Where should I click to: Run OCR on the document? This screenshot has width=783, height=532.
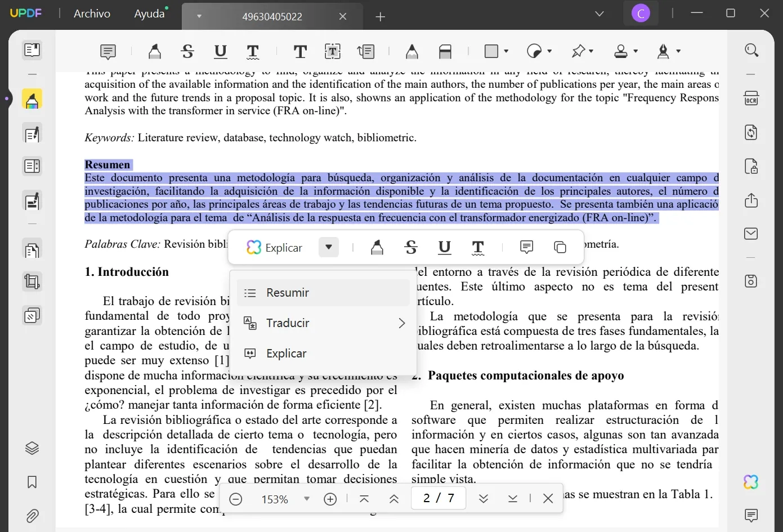[751, 98]
